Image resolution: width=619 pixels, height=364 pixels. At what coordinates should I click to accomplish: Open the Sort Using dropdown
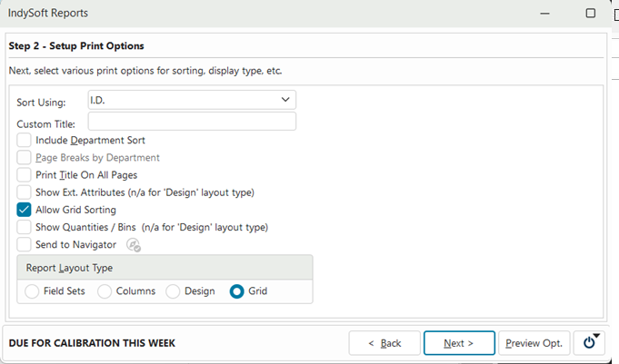pos(192,100)
